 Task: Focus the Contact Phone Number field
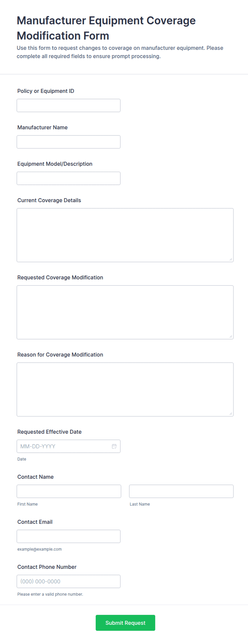click(69, 581)
